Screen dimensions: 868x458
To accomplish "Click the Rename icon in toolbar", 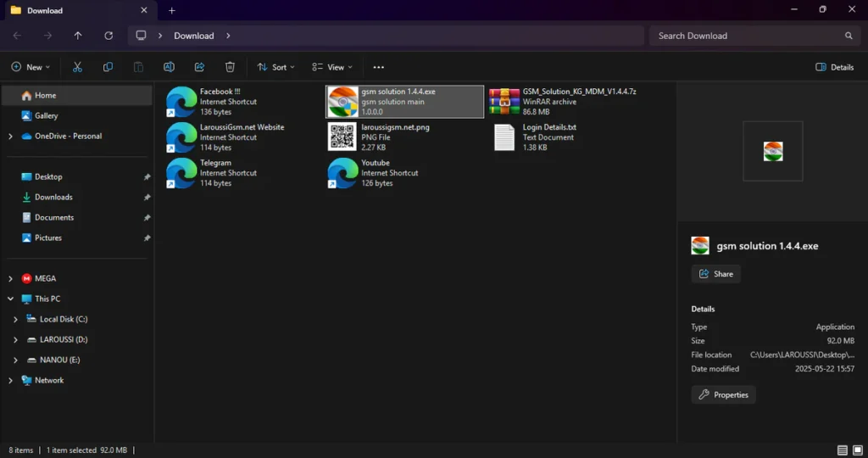I will click(169, 67).
